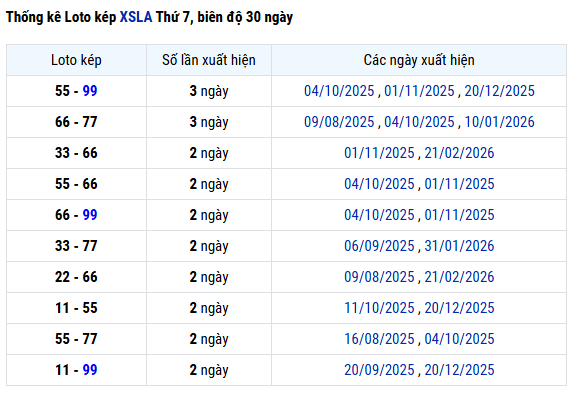Screen dimensions: 574x394
Task: Click the 'Loto kép' column header
Action: 76,60
